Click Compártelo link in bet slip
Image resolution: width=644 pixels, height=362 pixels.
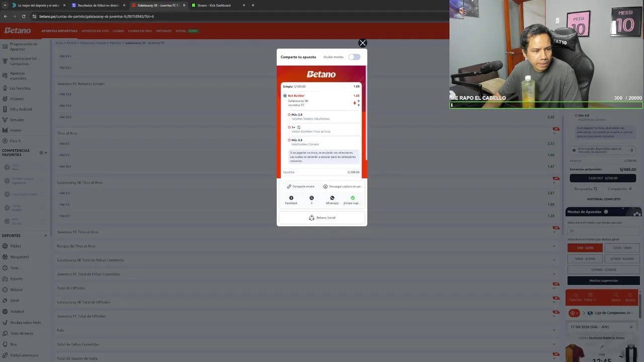tap(620, 189)
